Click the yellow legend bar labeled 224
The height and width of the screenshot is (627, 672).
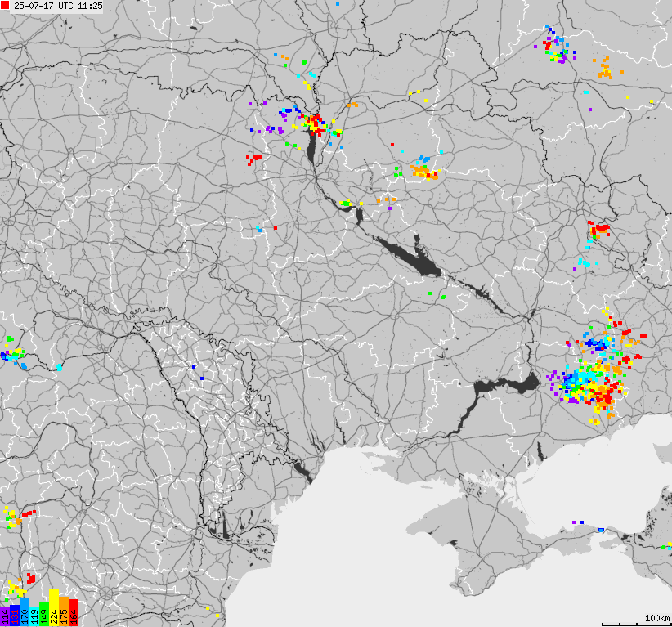coord(54,607)
